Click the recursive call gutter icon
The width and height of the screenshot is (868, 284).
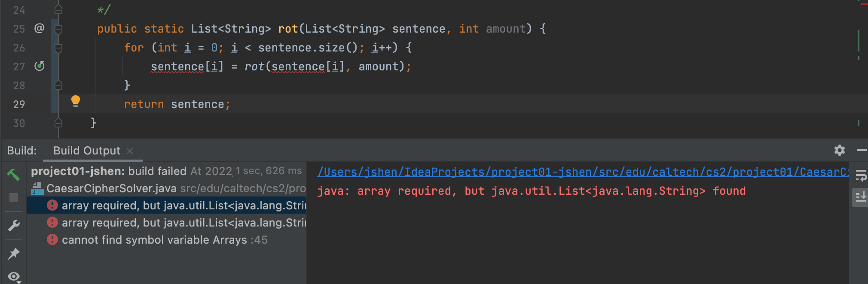click(40, 66)
